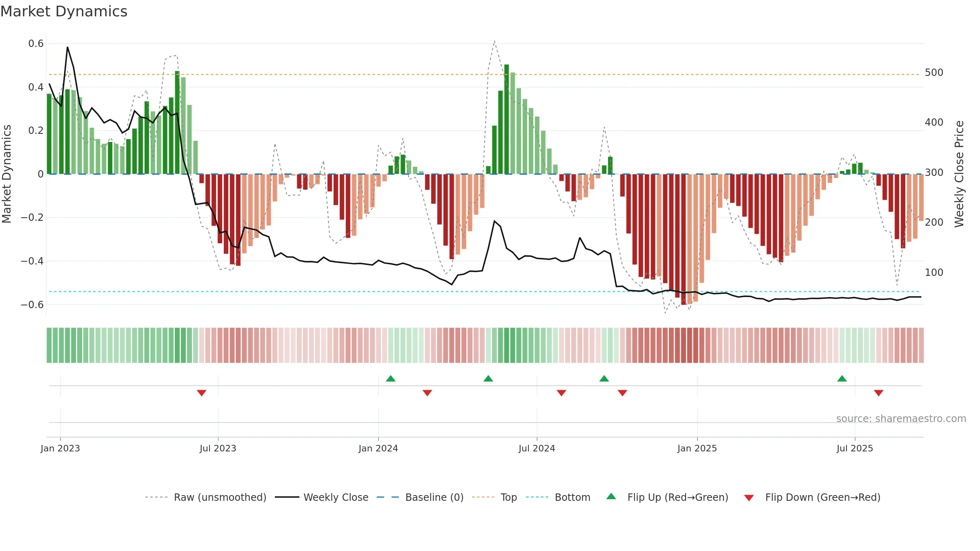The width and height of the screenshot is (980, 551).
Task: Click the Jul 2023 x-axis label
Action: [218, 448]
